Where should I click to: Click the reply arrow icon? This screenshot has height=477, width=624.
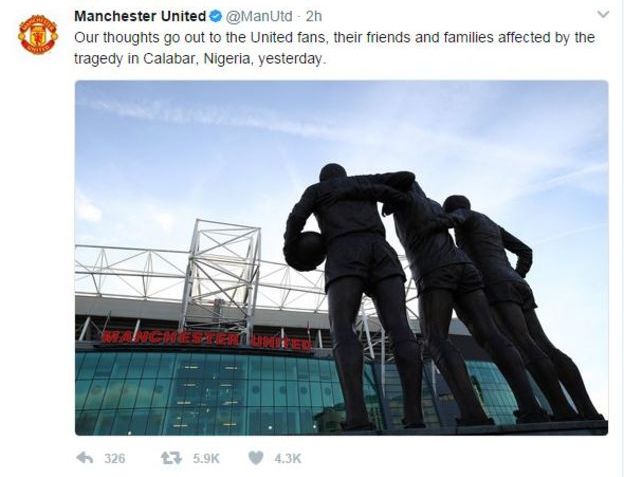click(84, 458)
